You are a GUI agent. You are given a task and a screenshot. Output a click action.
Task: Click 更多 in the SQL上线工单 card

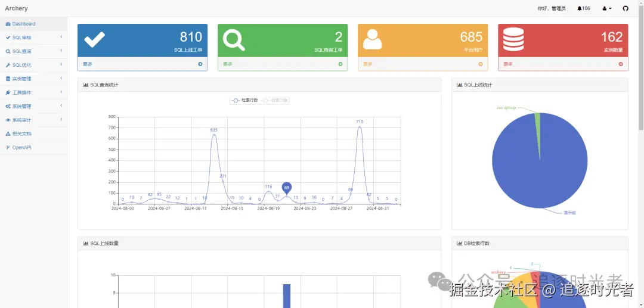(x=88, y=64)
